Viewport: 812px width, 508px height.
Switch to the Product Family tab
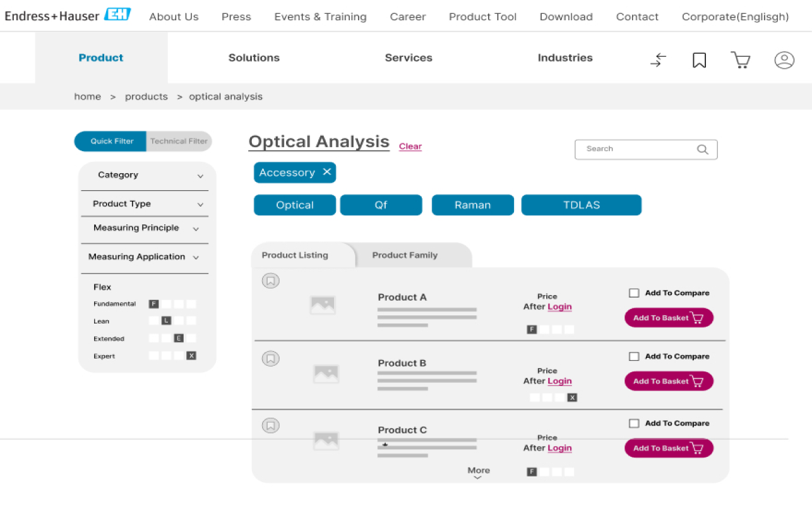point(405,255)
